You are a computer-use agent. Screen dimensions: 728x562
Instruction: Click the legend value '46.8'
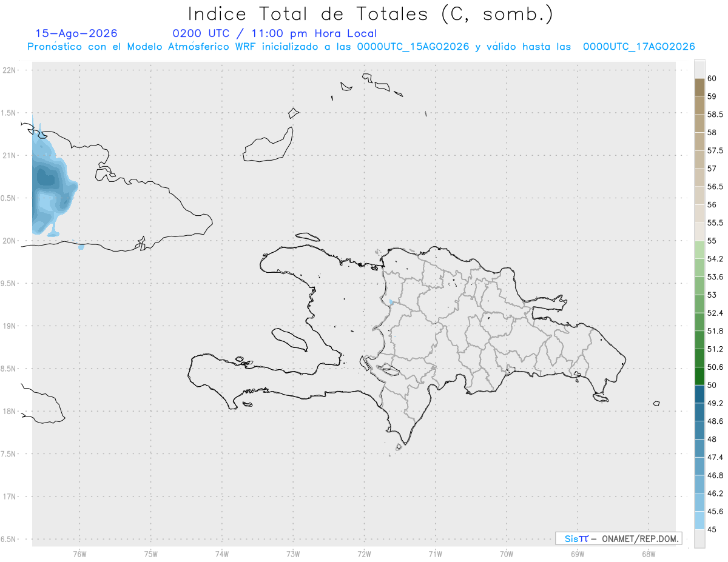tap(715, 475)
